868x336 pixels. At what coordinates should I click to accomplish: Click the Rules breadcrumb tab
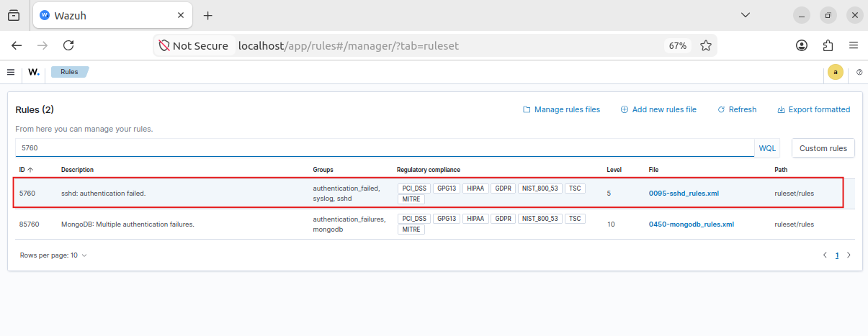69,72
